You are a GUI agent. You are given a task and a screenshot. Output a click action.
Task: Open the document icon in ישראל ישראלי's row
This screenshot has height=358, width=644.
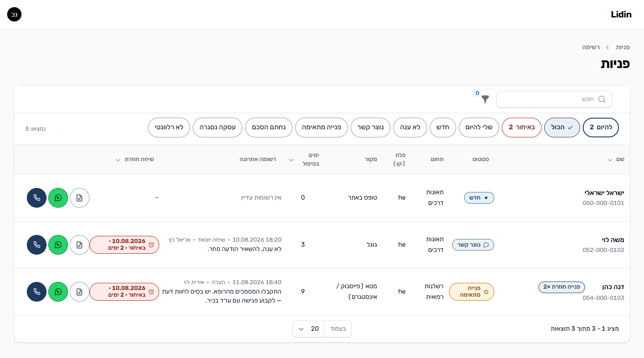[80, 198]
